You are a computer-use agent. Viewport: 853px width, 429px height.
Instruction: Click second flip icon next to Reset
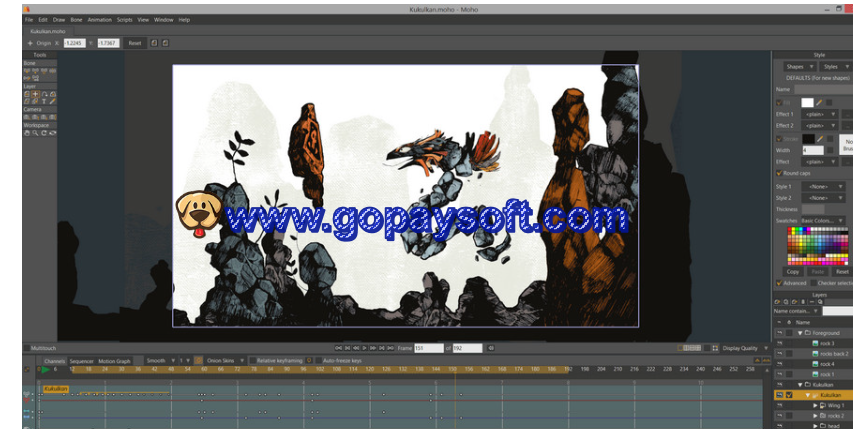165,43
